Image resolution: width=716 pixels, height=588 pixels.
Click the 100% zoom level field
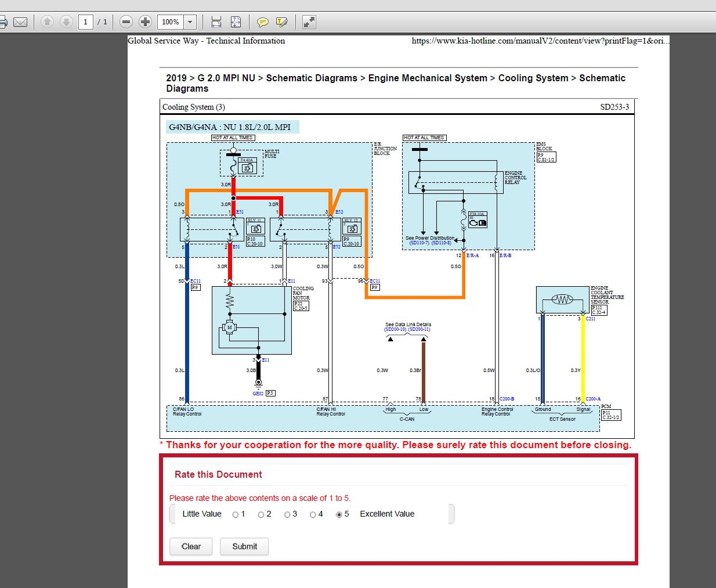click(171, 22)
